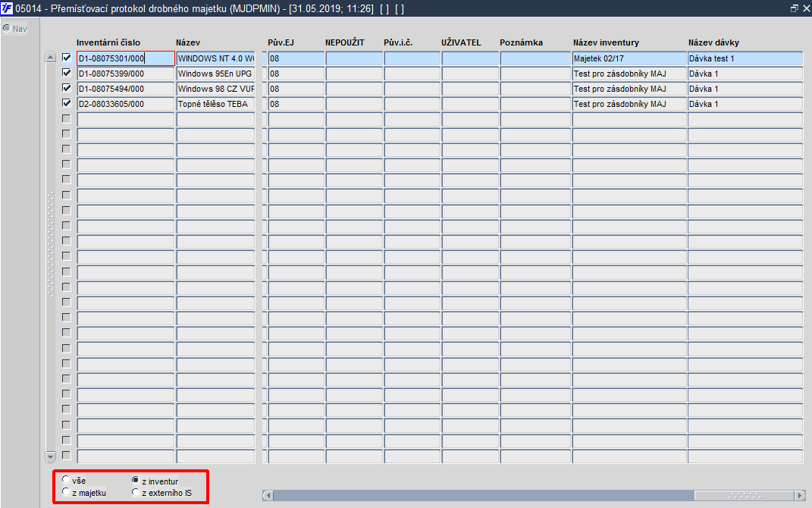This screenshot has height=508, width=812.
Task: Select the 'z inventur' radio button
Action: (x=136, y=480)
